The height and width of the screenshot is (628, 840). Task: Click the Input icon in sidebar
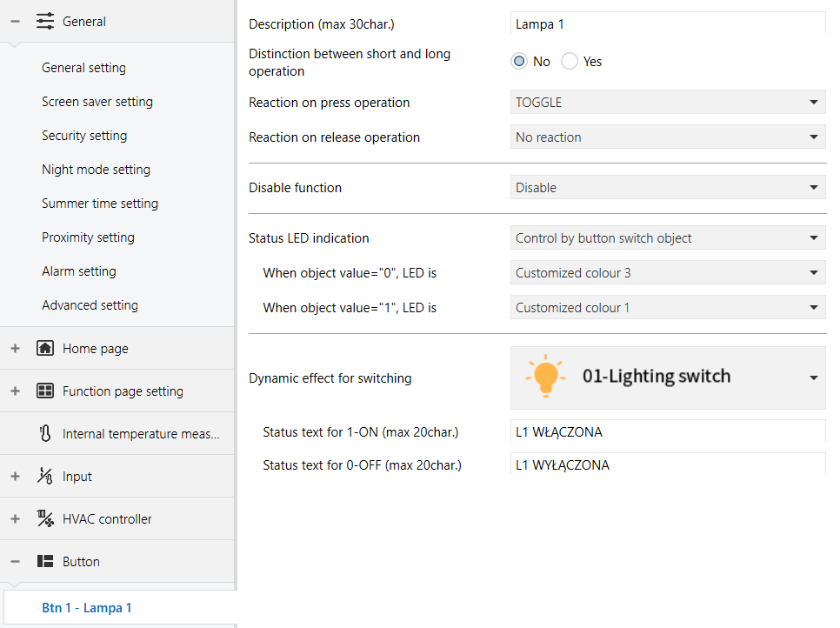(x=45, y=476)
